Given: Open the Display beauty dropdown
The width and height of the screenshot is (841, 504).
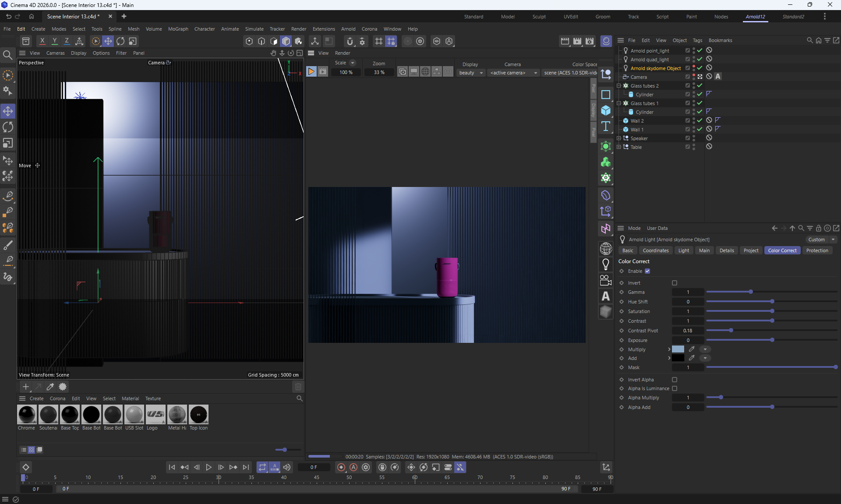Looking at the screenshot, I should (x=471, y=73).
